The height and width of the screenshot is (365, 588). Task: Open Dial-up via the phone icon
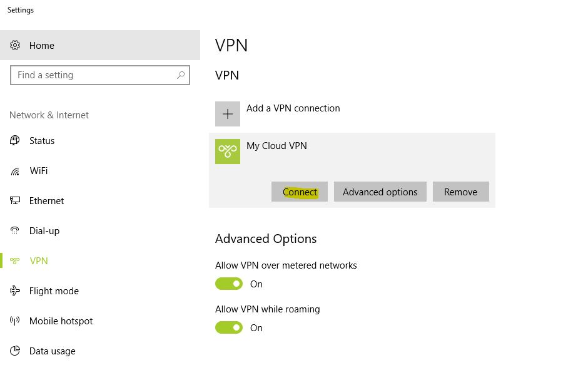click(x=14, y=230)
